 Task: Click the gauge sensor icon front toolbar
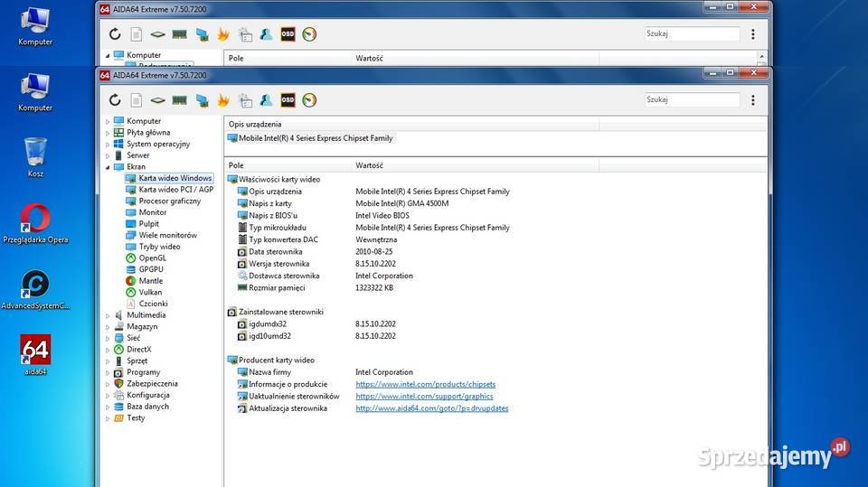pyautogui.click(x=309, y=100)
